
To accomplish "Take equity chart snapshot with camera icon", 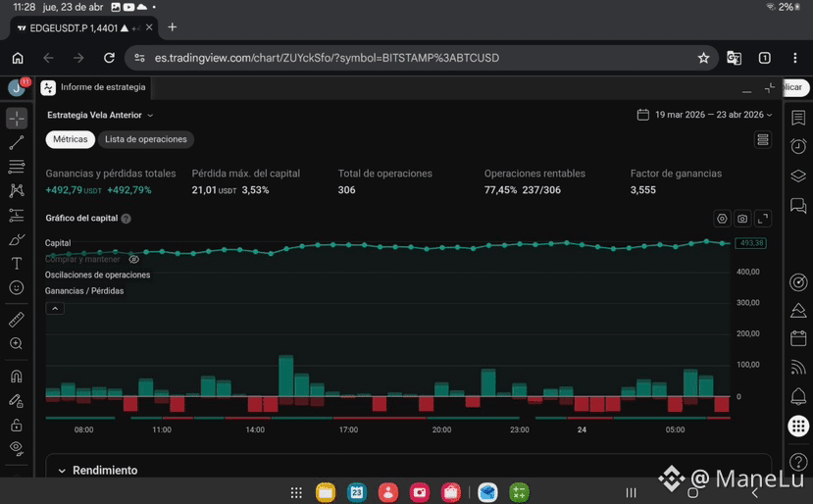I will (x=742, y=219).
